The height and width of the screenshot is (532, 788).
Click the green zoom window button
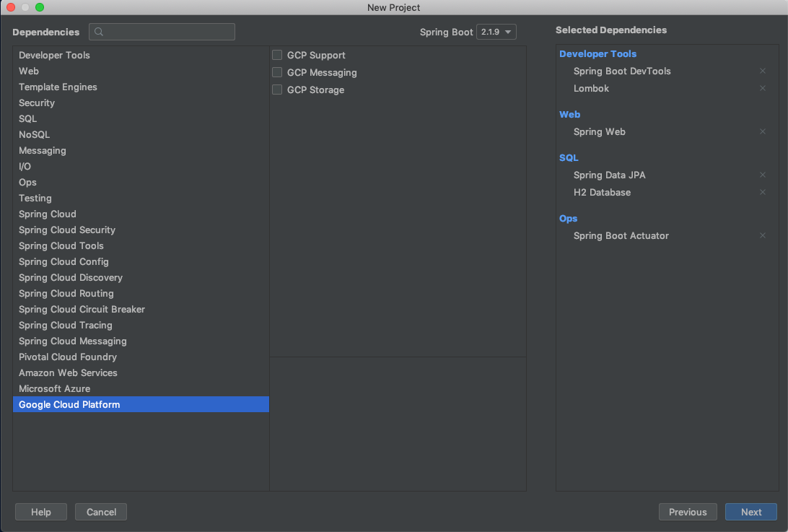pyautogui.click(x=40, y=7)
